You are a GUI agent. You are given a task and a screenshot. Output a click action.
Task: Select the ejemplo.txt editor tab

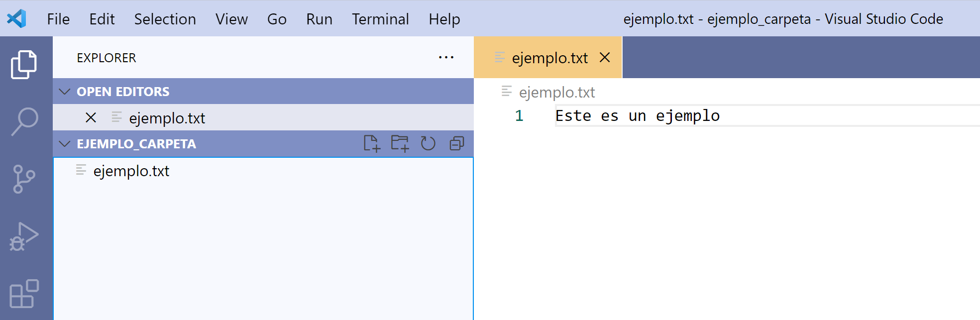point(549,58)
